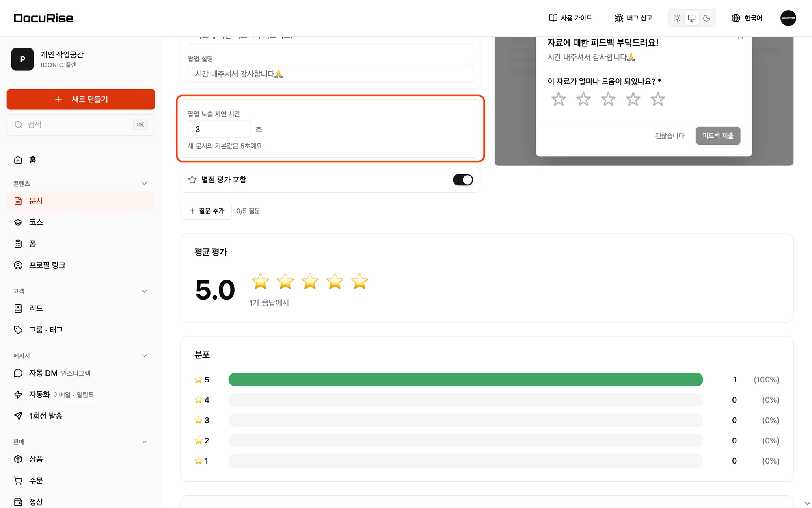This screenshot has width=812, height=508.
Task: Click the magnifier icon in search
Action: 18,125
